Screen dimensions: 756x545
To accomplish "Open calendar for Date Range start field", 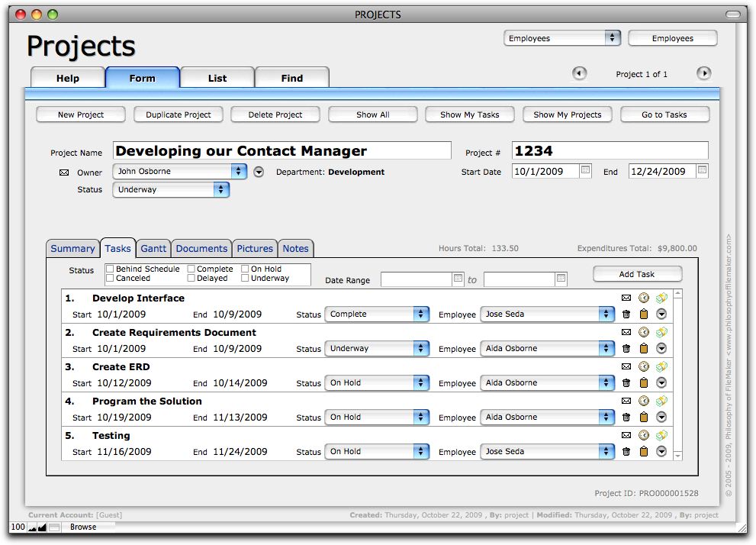I will [458, 279].
